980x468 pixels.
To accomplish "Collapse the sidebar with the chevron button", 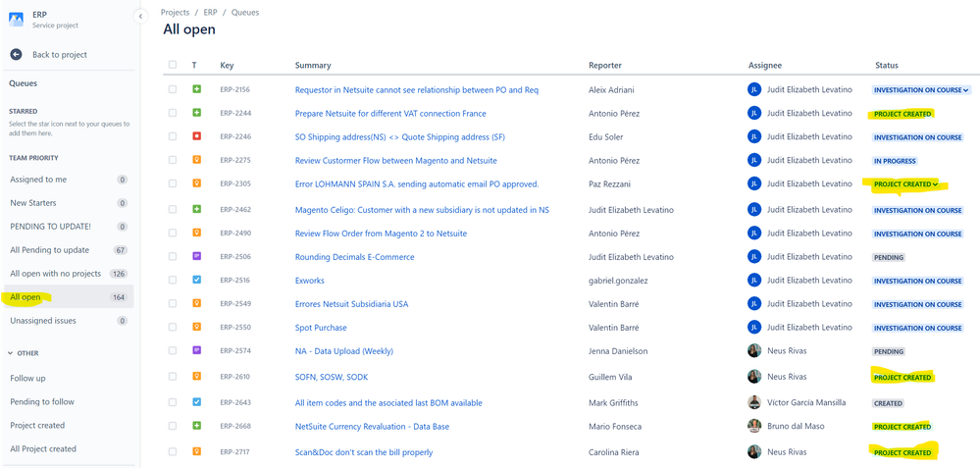I will (x=140, y=16).
